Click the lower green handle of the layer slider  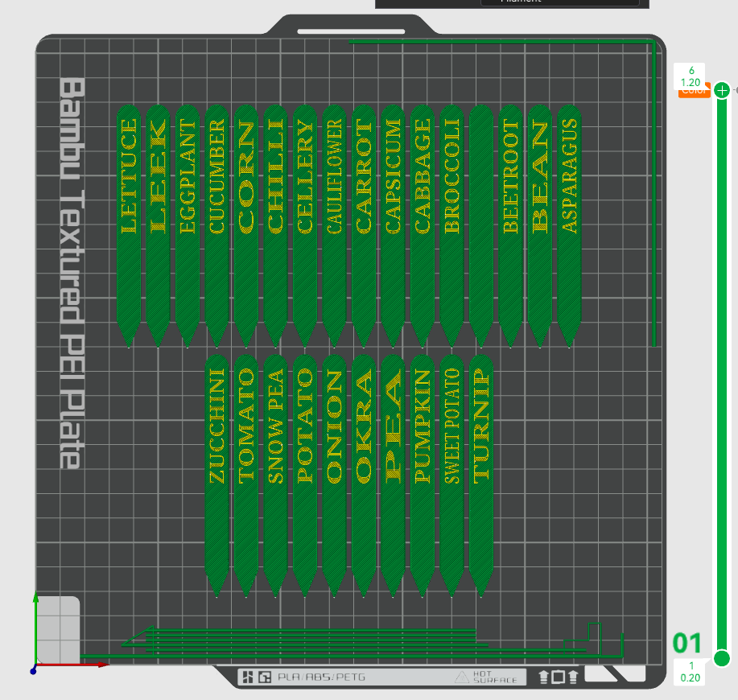[722, 658]
